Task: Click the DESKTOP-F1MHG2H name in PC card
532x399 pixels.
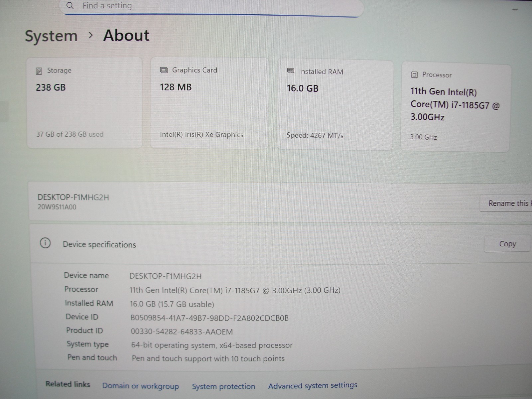Action: 73,198
